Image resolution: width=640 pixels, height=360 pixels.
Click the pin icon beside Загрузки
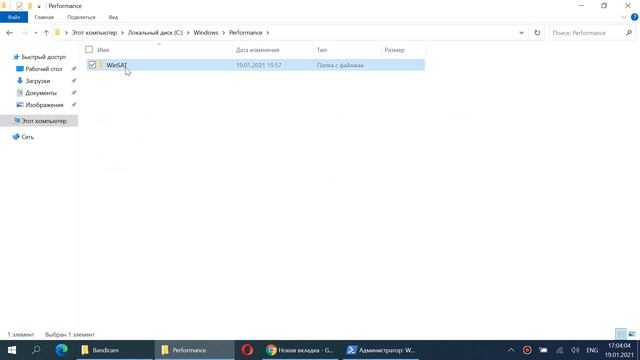coord(74,81)
